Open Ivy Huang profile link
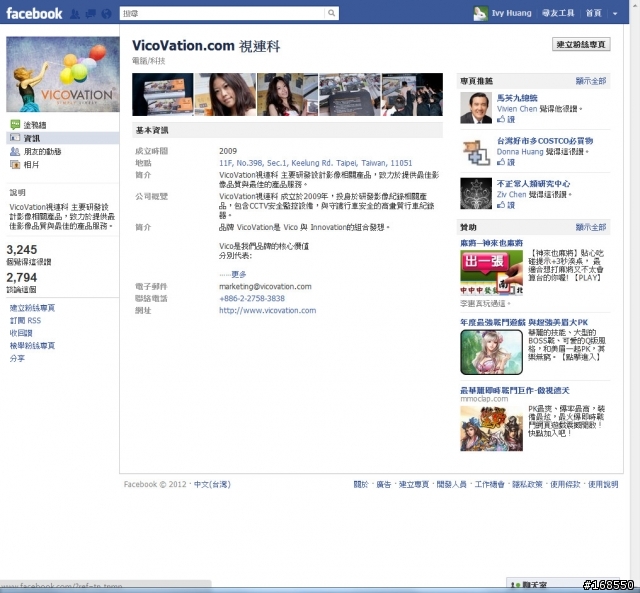The width and height of the screenshot is (640, 593). (x=511, y=13)
